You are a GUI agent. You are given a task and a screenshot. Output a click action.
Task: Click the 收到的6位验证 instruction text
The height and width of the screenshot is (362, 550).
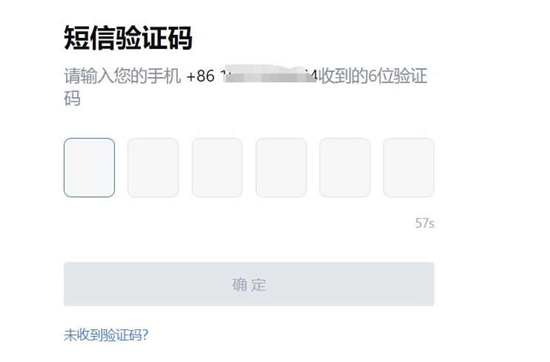(373, 76)
